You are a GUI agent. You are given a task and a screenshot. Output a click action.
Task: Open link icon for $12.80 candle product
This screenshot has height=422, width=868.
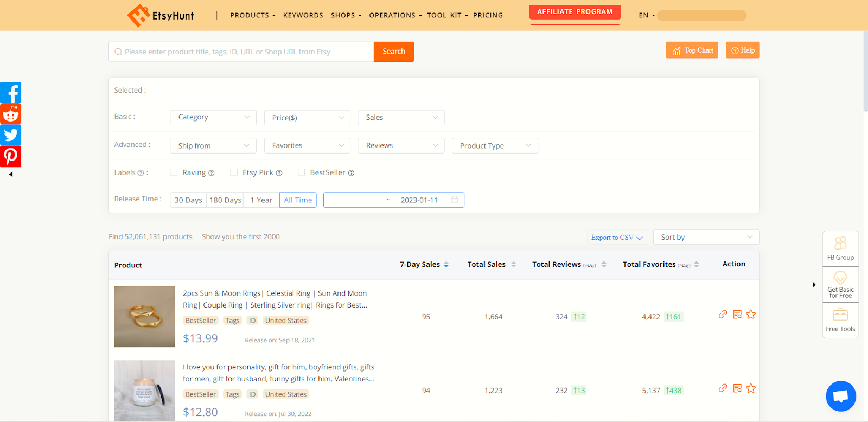(723, 388)
